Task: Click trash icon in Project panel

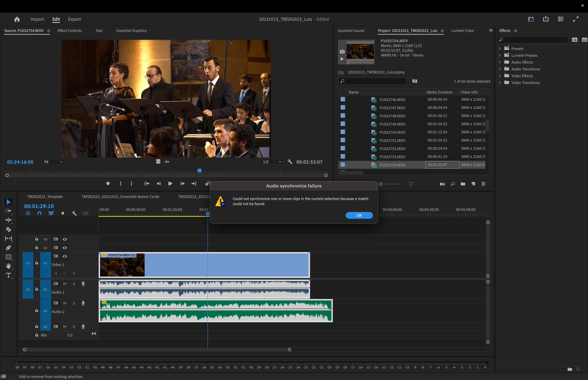Action: (483, 184)
